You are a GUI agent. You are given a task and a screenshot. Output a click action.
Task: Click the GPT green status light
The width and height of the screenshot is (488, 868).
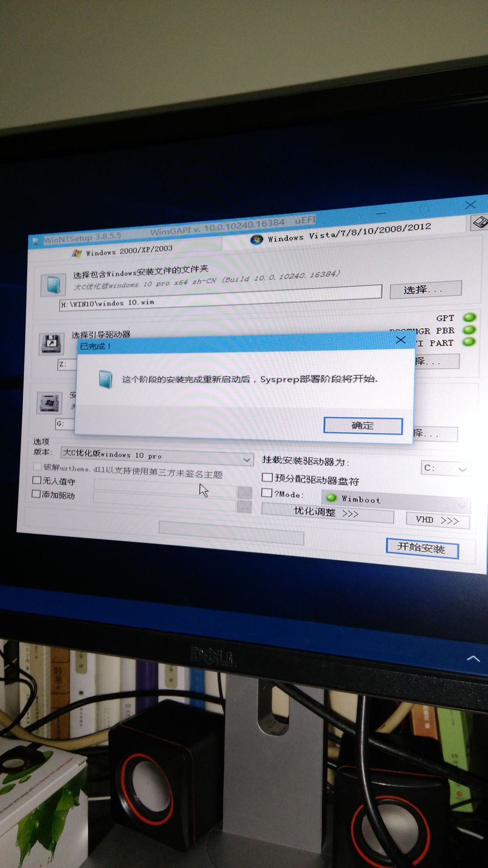469,317
